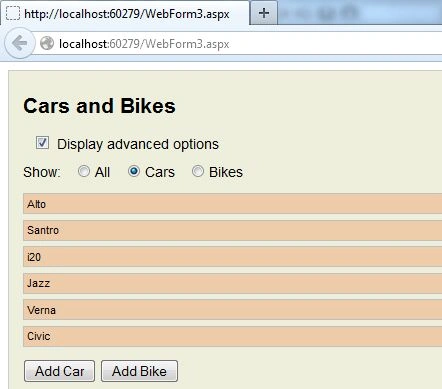Click the Verna list row
This screenshot has height=389, width=442.
[x=233, y=310]
